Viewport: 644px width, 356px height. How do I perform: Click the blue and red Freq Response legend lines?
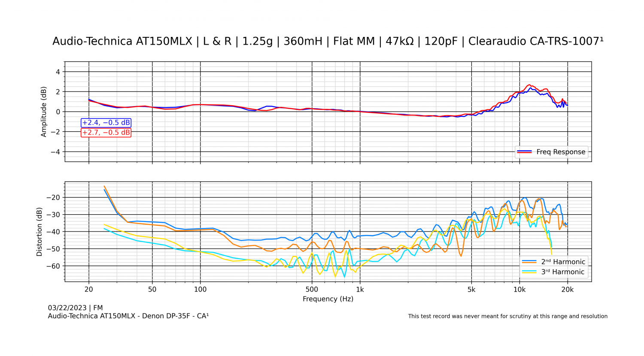(x=525, y=152)
